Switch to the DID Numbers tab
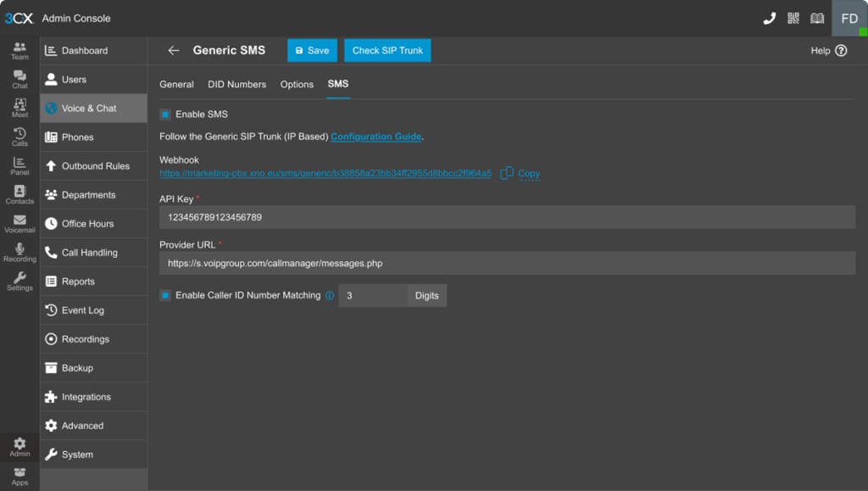The width and height of the screenshot is (868, 491). coord(237,85)
